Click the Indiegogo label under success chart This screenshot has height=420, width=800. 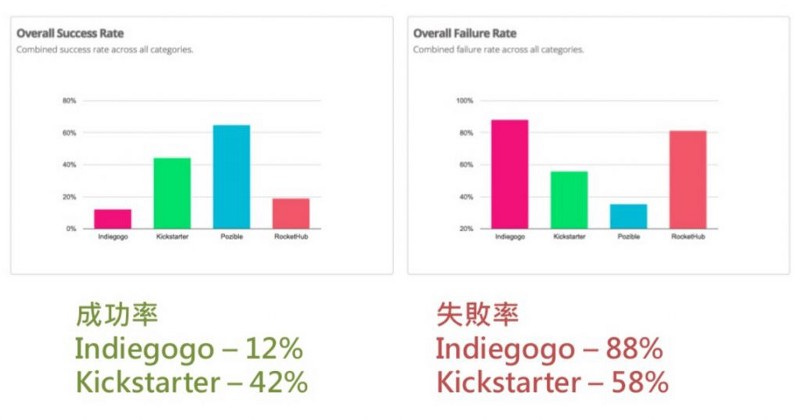point(113,237)
